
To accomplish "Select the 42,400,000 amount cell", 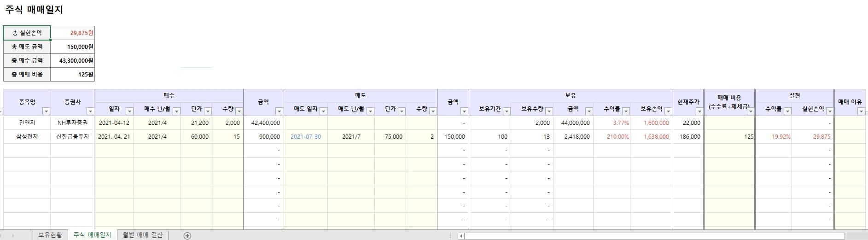I will [263, 123].
